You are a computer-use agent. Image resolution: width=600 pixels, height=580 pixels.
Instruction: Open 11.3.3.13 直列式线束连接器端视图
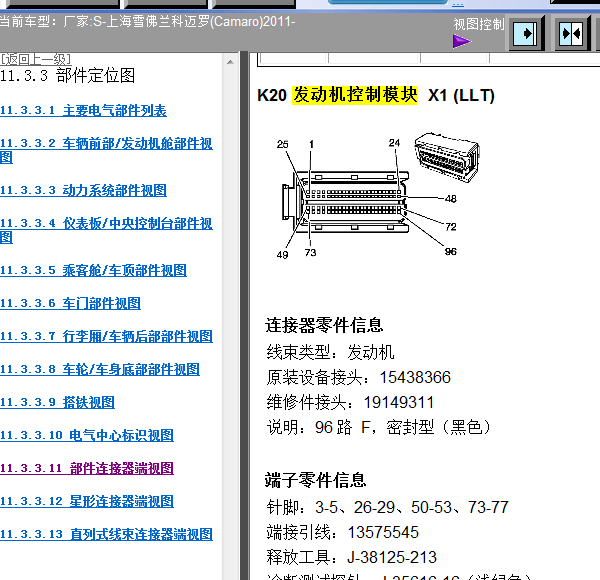point(106,534)
